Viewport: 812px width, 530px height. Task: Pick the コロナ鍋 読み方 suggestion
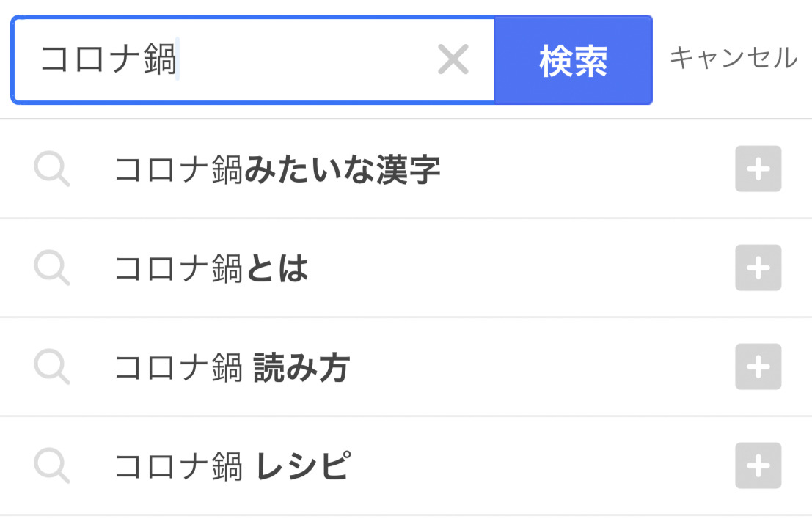[232, 368]
